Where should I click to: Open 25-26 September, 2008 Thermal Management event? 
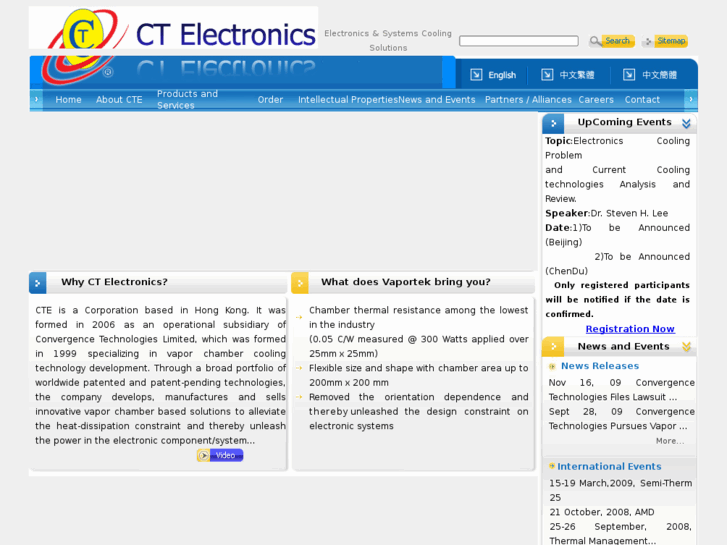pyautogui.click(x=620, y=533)
